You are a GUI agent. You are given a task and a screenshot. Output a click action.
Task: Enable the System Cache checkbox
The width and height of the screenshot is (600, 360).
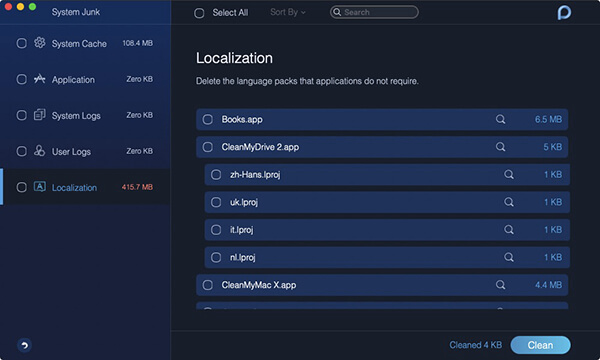tap(21, 43)
